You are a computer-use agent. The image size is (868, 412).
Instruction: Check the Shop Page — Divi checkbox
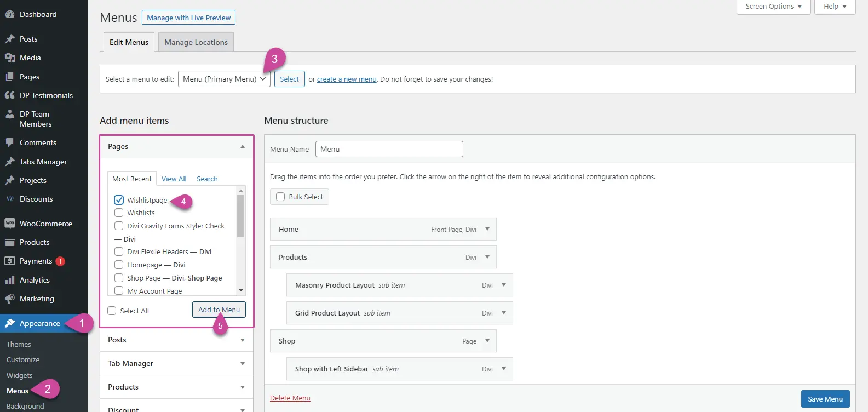click(119, 278)
